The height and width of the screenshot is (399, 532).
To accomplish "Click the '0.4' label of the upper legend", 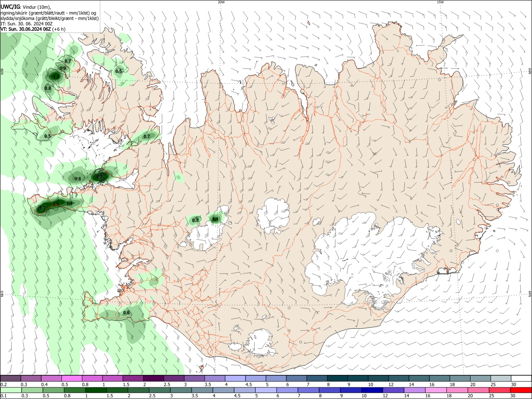I will click(x=44, y=384).
